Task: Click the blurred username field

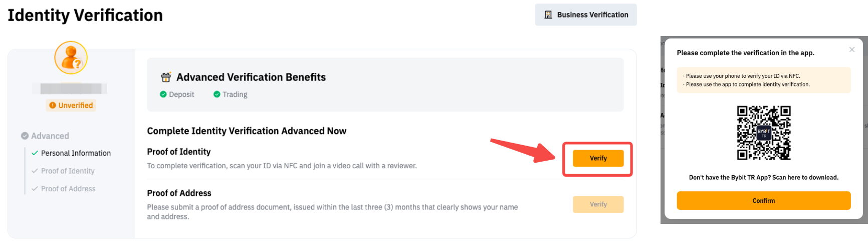Action: 71,89
